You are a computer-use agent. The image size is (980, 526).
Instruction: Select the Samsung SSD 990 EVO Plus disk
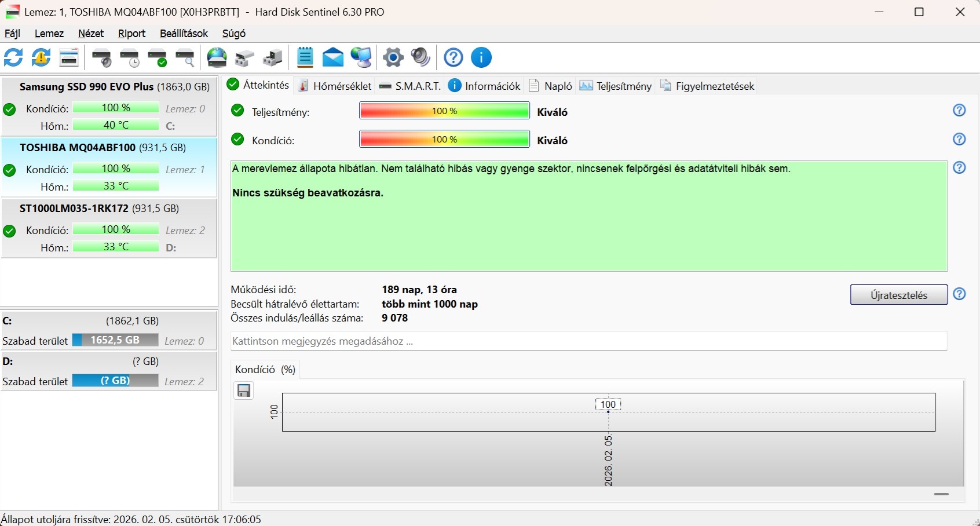click(109, 106)
